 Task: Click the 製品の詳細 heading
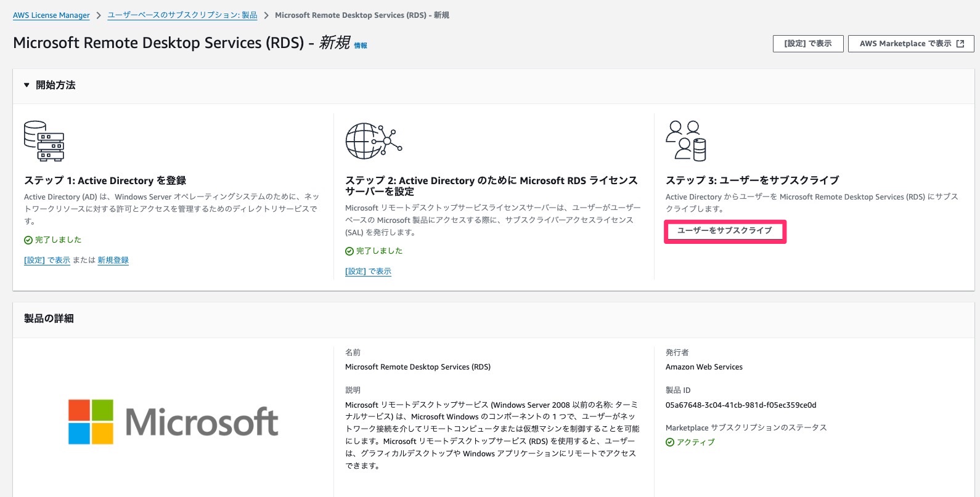49,318
